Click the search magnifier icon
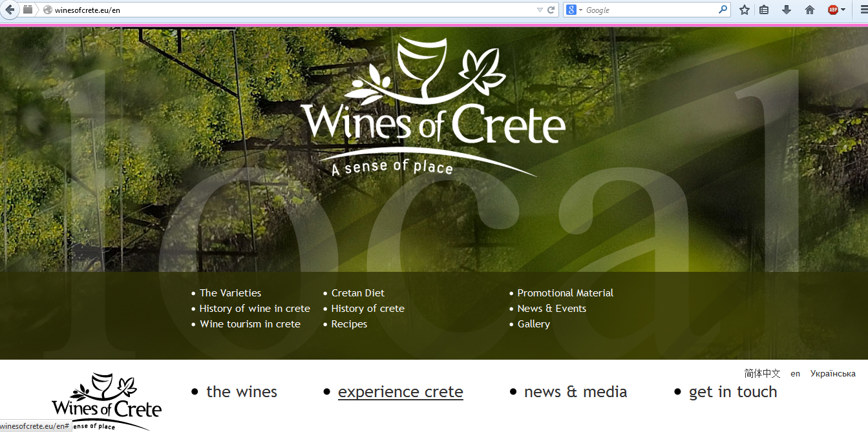The width and height of the screenshot is (868, 432). point(723,10)
